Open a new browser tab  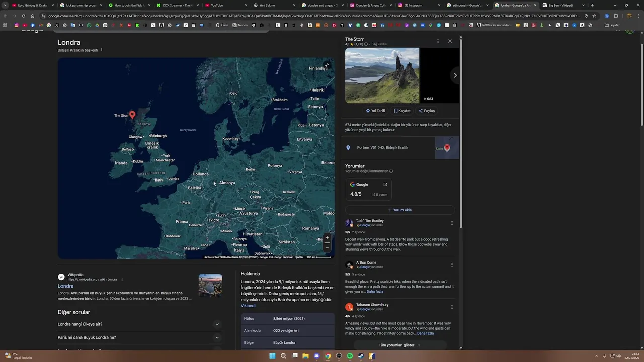tap(592, 5)
